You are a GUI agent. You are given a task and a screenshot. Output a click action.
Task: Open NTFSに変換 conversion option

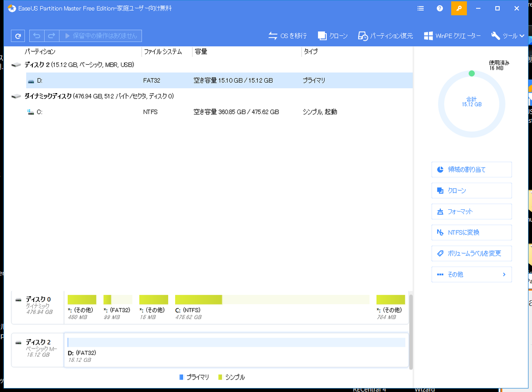point(471,232)
